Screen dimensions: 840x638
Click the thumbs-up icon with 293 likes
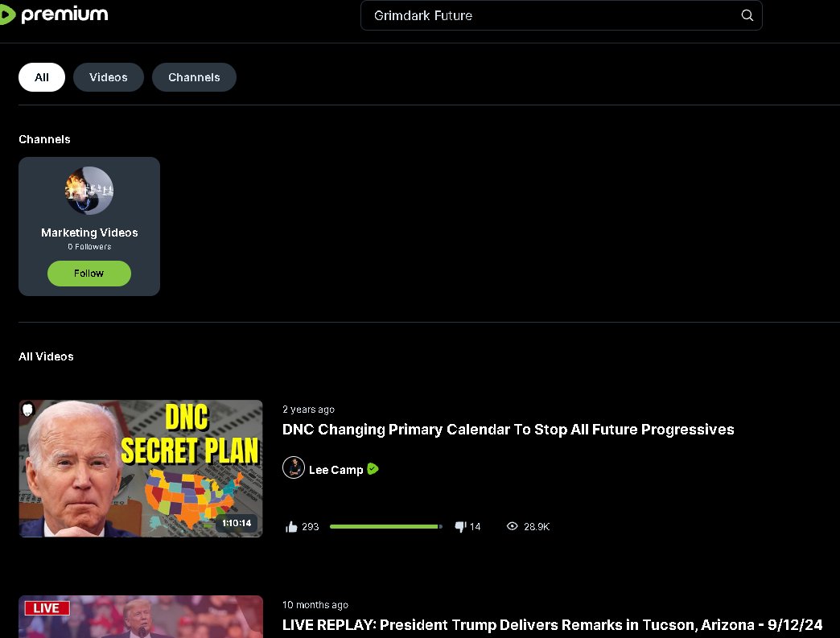[x=291, y=527]
